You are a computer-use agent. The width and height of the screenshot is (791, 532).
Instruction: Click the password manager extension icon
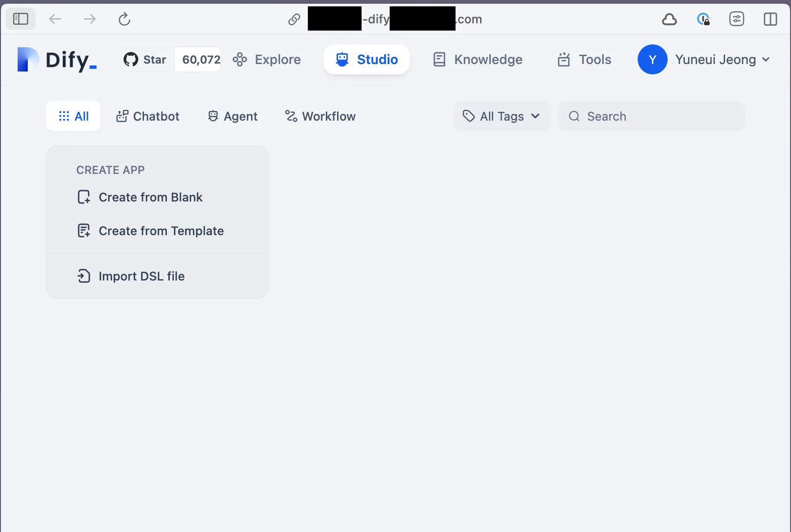(x=703, y=19)
